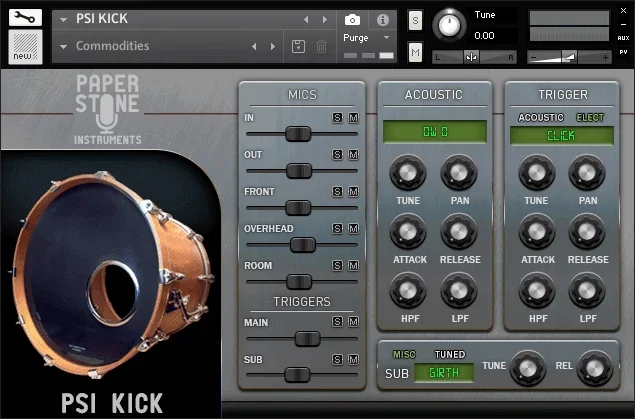Solo the SUB trigger
635x419 pixels.
tap(337, 359)
